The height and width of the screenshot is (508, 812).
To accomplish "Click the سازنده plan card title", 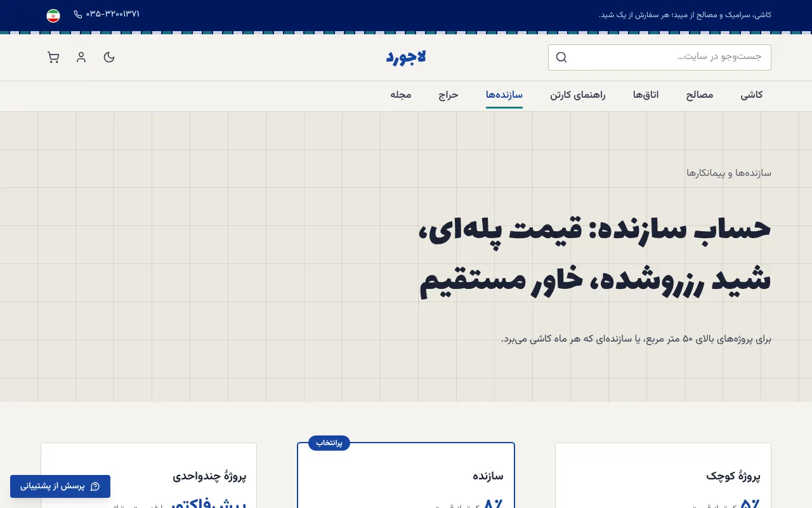I will [x=488, y=476].
